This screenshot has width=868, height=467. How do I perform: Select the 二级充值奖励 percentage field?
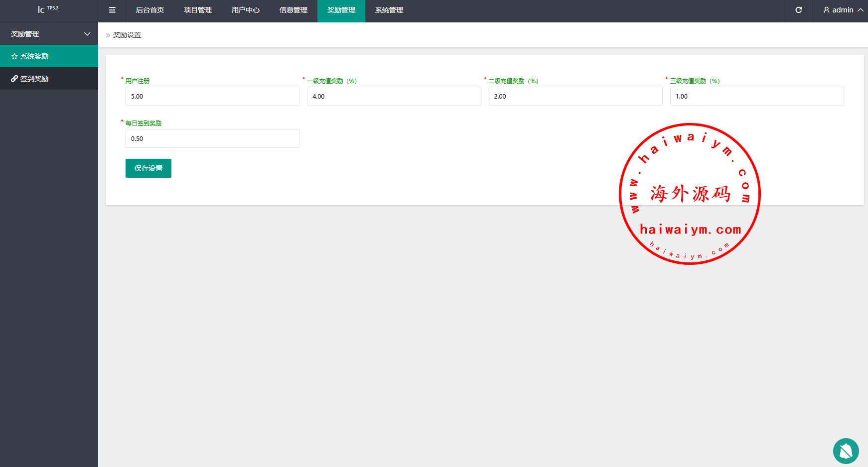point(575,96)
